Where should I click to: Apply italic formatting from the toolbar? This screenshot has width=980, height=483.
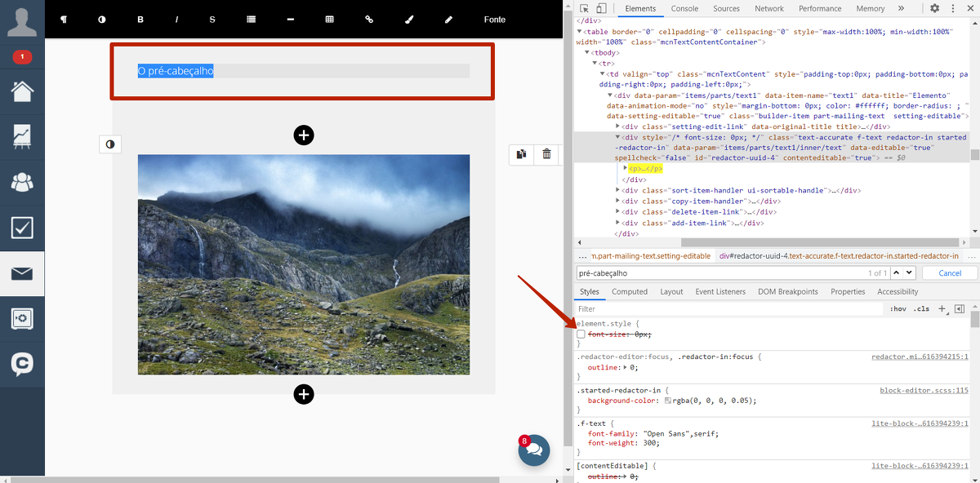point(176,20)
